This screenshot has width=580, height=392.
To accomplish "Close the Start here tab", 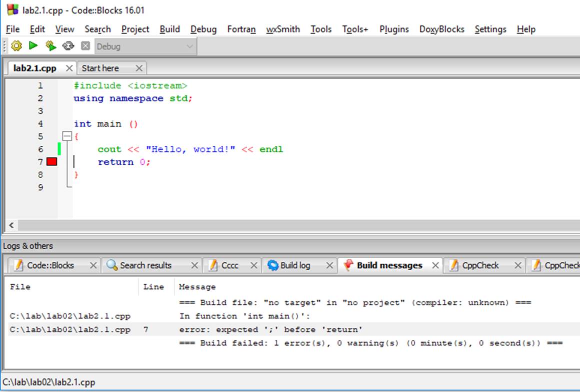I will tap(139, 68).
